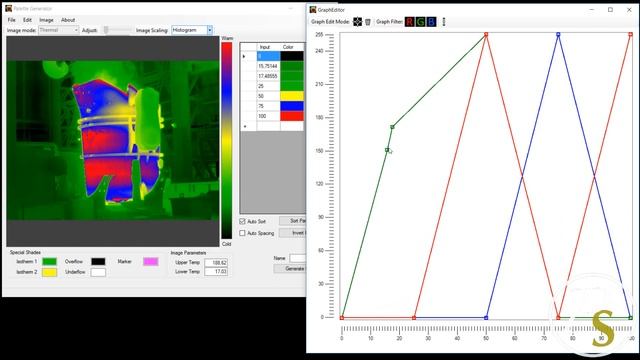This screenshot has height=360, width=640.
Task: Choose the delete-point trash icon in GraphEditor
Action: point(368,22)
